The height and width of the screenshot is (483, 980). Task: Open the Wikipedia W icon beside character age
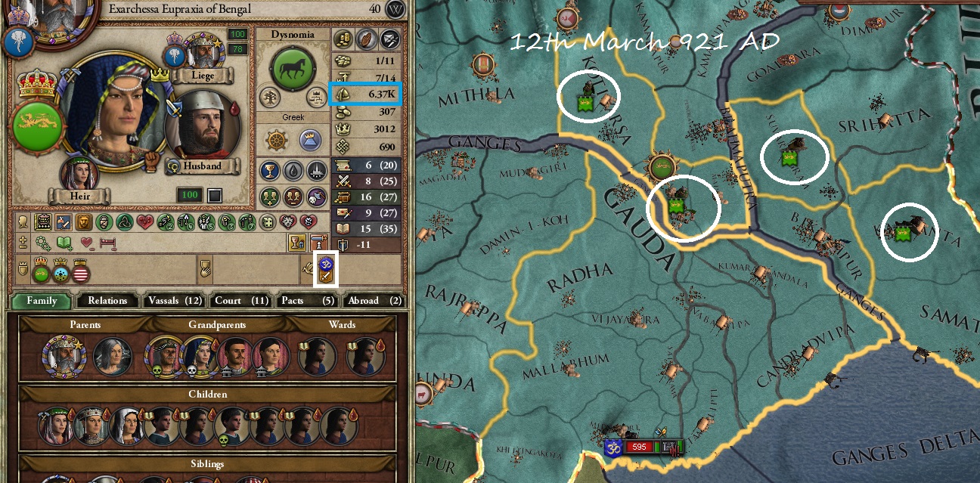(395, 10)
